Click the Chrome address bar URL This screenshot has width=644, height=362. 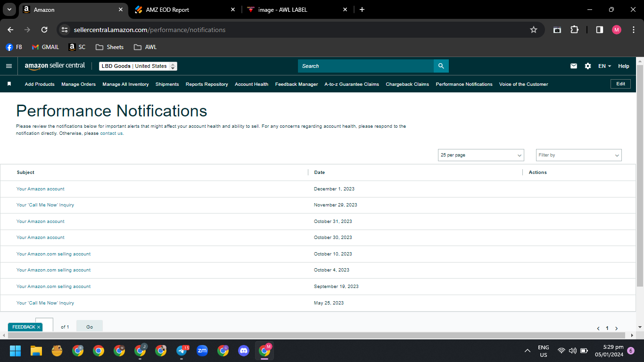[150, 30]
